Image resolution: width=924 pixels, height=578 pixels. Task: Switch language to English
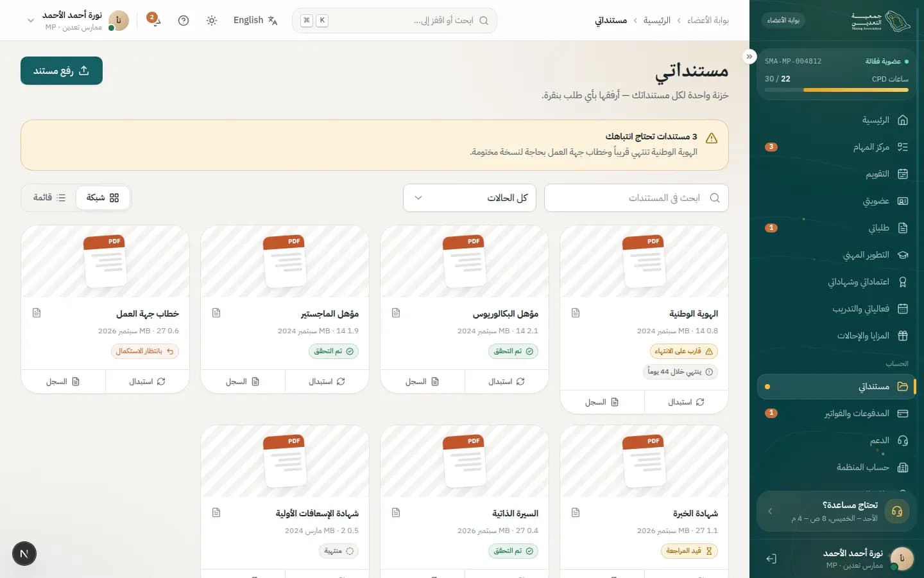(x=255, y=21)
